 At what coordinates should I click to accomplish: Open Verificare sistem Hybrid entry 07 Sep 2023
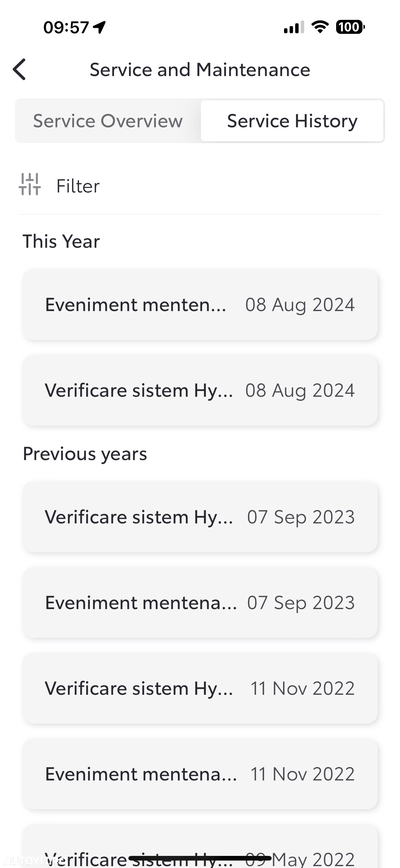click(x=200, y=517)
